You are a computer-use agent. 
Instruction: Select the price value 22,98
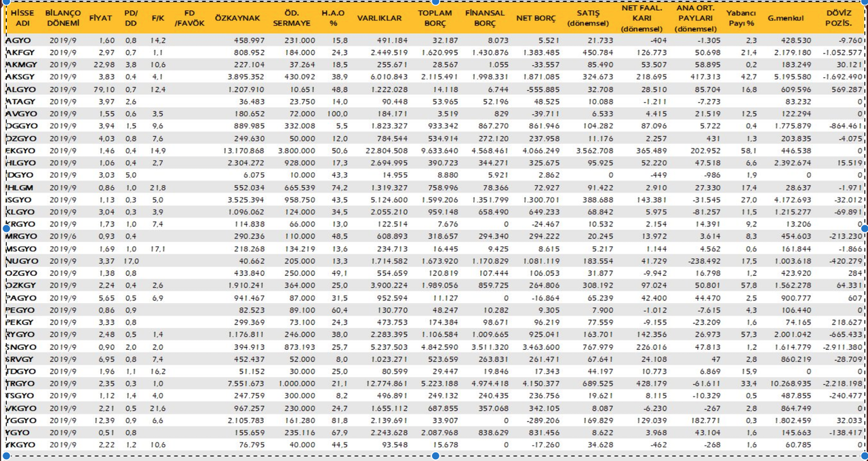tap(103, 65)
